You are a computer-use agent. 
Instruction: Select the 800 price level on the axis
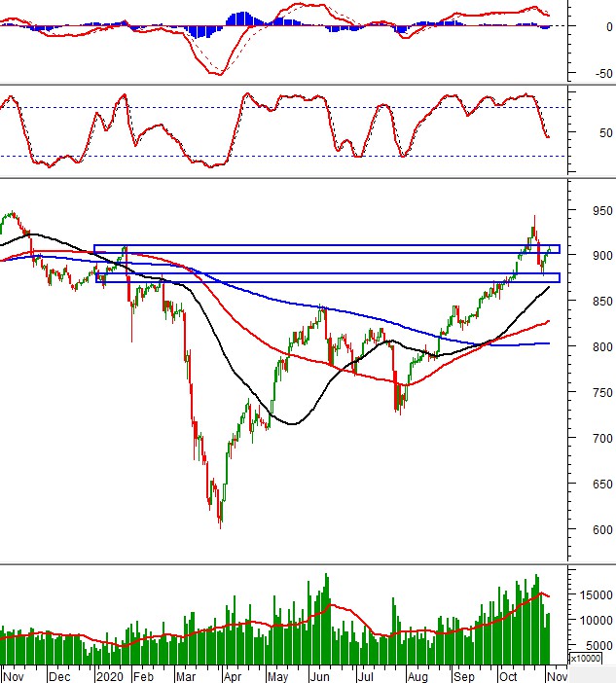592,347
